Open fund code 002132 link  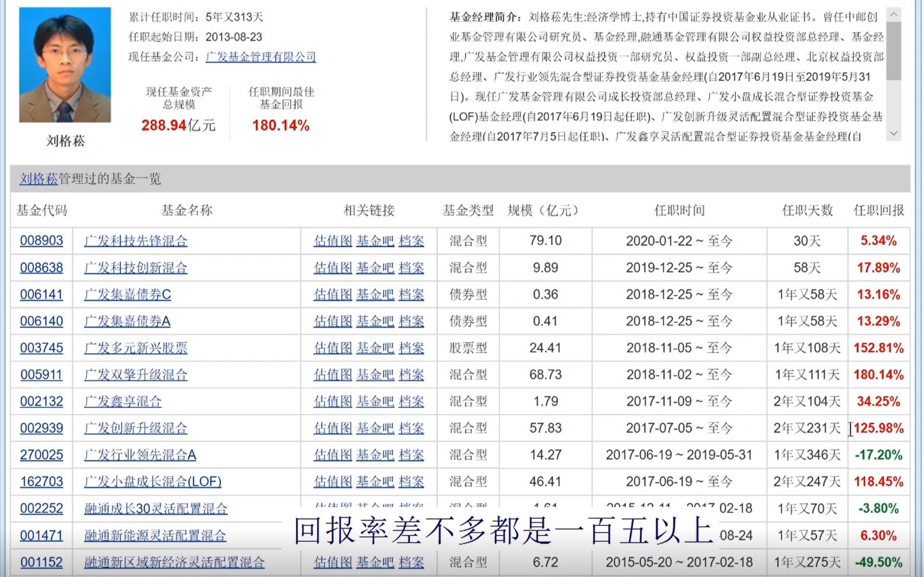[x=41, y=401]
